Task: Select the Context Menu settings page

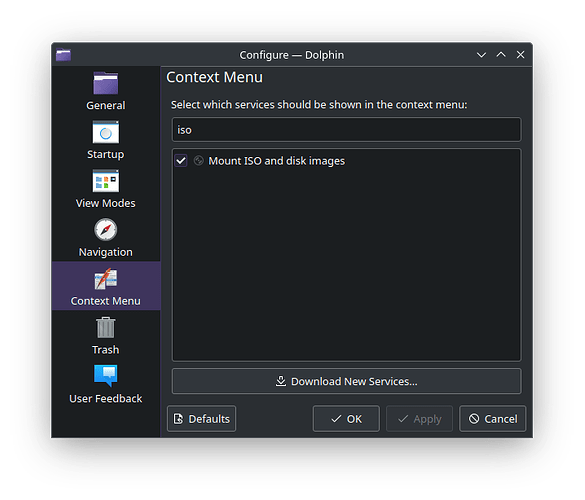Action: coord(106,286)
